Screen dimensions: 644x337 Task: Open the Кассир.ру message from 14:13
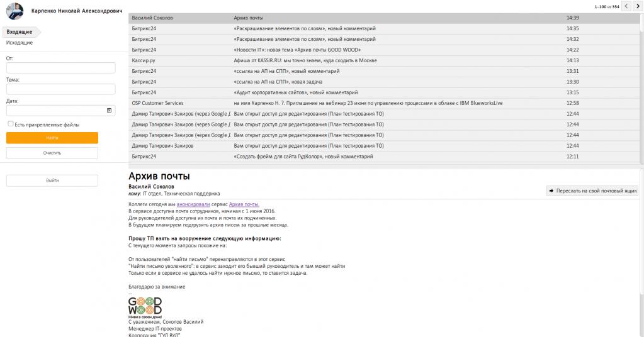click(x=383, y=60)
